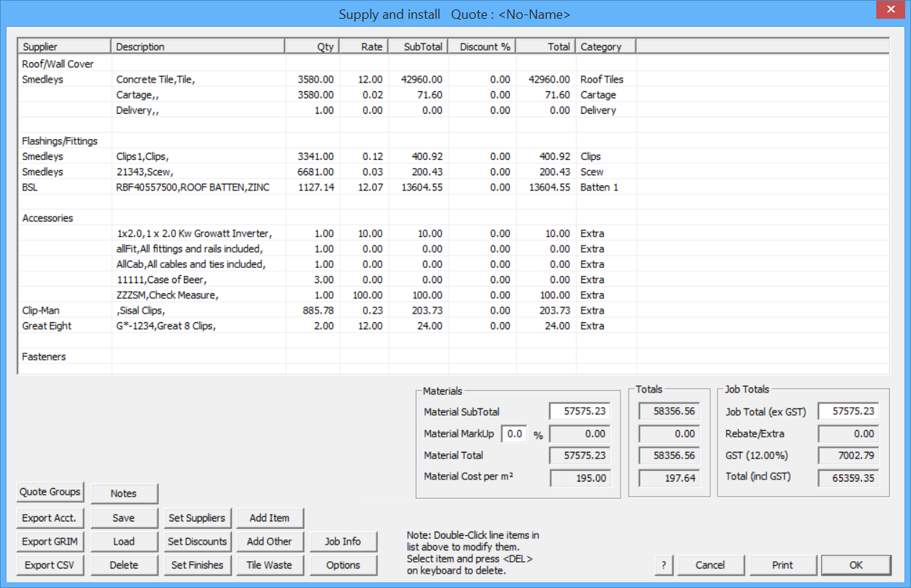Click the Qty column header
This screenshot has width=911, height=588.
pyautogui.click(x=311, y=46)
